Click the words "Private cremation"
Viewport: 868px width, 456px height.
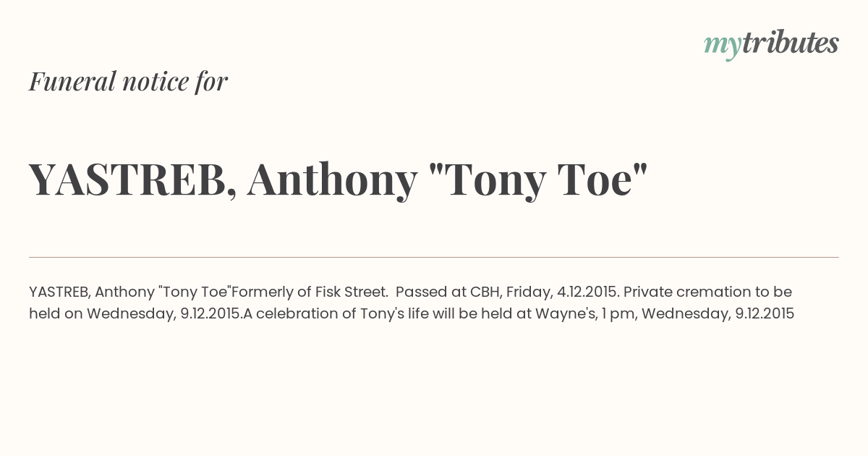(x=679, y=292)
